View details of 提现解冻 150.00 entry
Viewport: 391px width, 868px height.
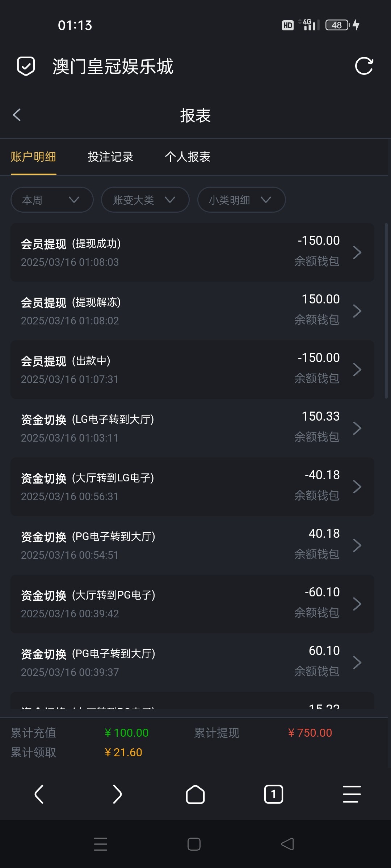click(192, 311)
